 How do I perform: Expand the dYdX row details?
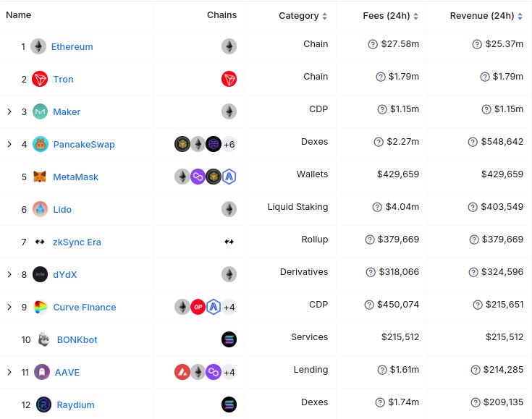(9, 274)
